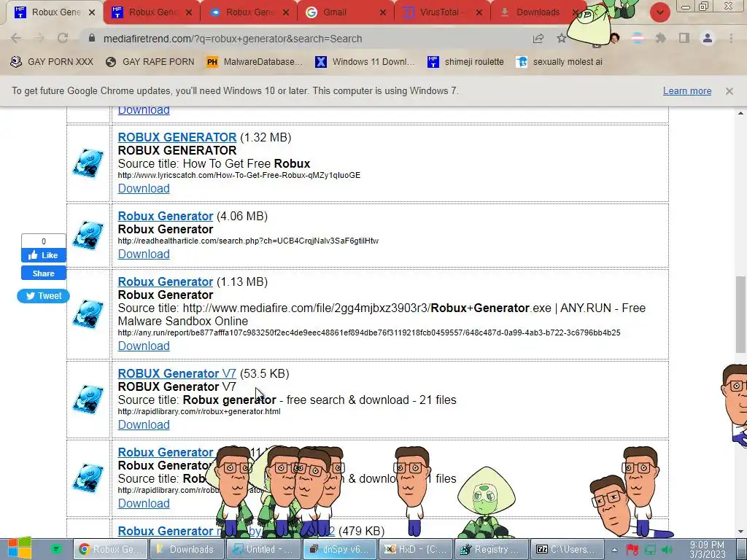Screen dimensions: 747x560
Task: Click the readhealtharticle.com source URL text
Action: coord(248,241)
